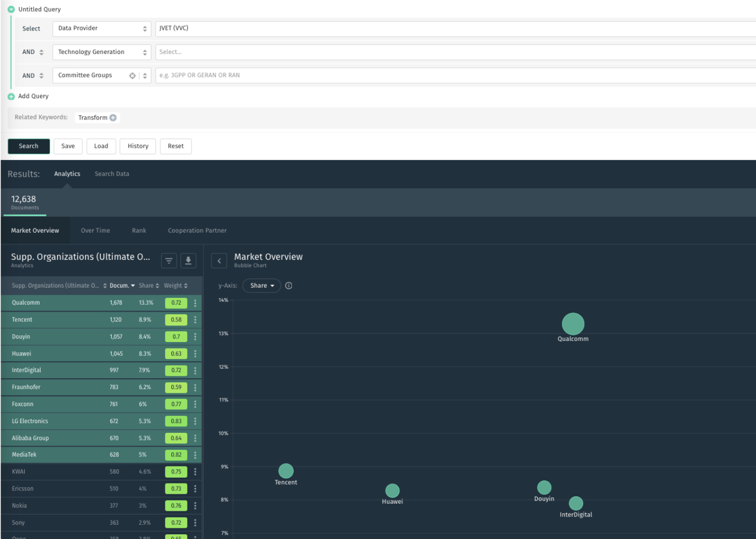Click the Douyin bubble in the chart

[x=544, y=488]
